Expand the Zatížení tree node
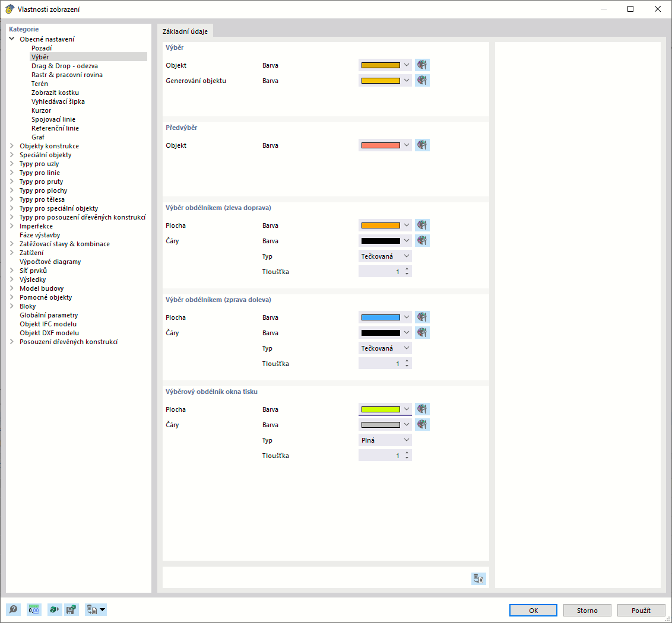Image resolution: width=672 pixels, height=623 pixels. pyautogui.click(x=12, y=253)
